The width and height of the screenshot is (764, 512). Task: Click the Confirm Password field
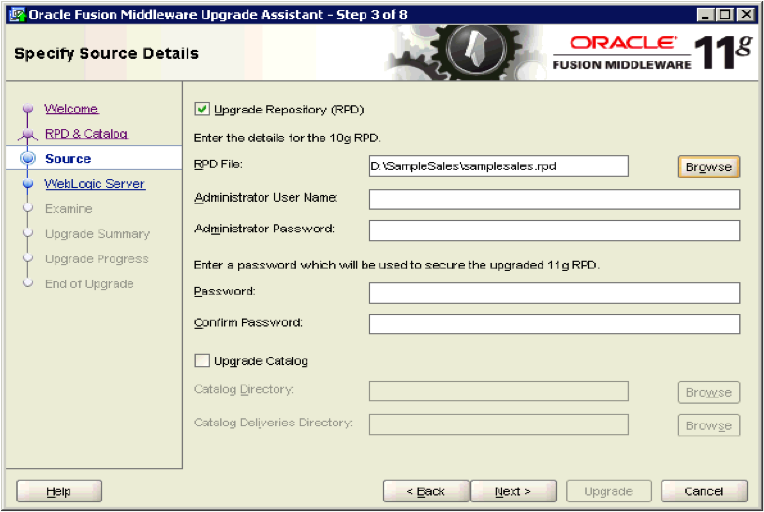(x=554, y=324)
